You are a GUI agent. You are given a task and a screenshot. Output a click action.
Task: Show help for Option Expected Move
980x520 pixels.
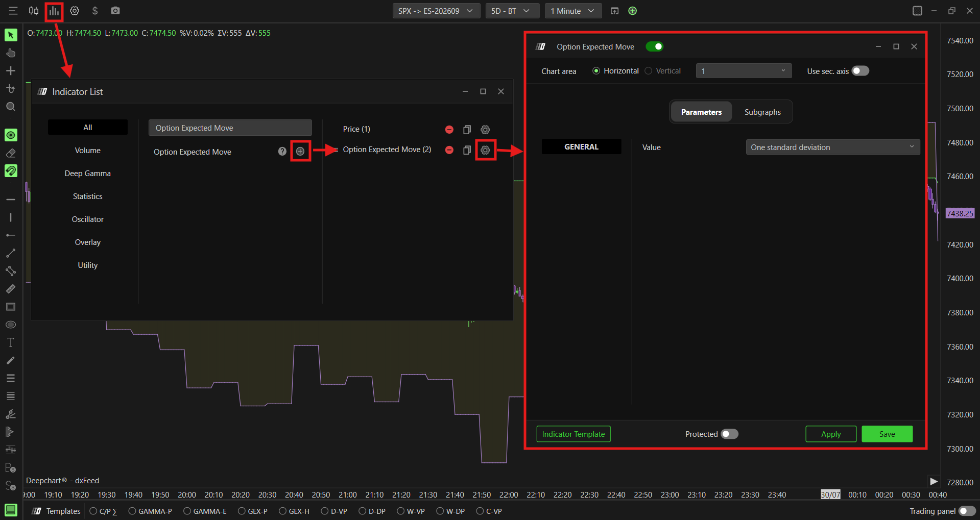(x=282, y=151)
